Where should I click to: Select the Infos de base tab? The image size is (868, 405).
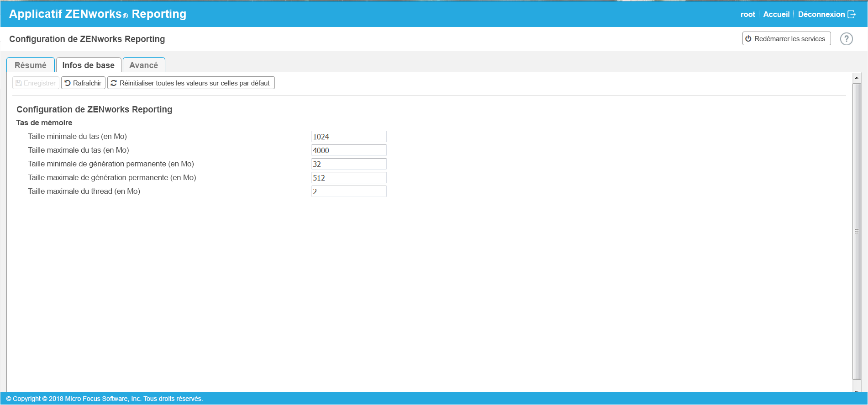point(89,65)
